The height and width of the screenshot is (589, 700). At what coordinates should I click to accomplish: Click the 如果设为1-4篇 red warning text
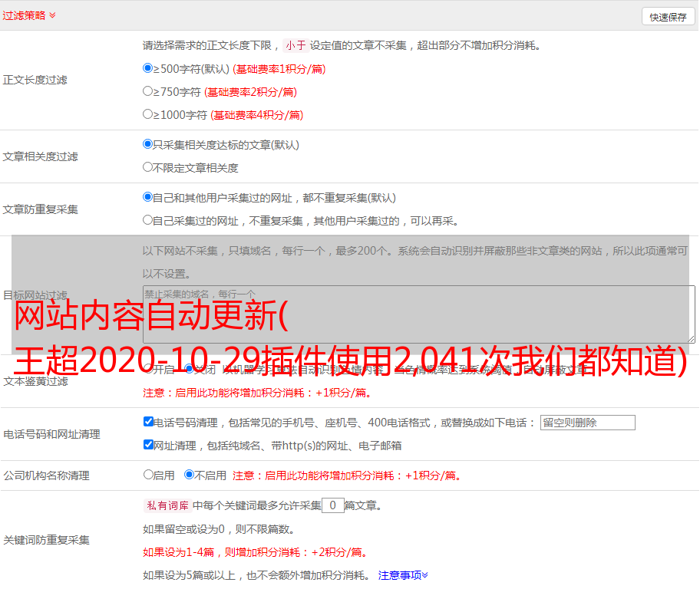[256, 552]
